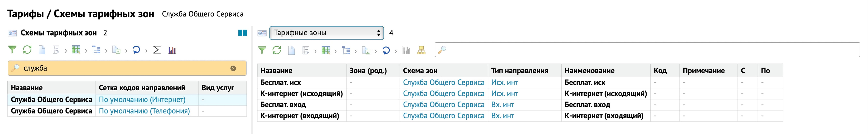Expand chevron after export icon, Схемы тарифных зон toolbar

[x=126, y=51]
